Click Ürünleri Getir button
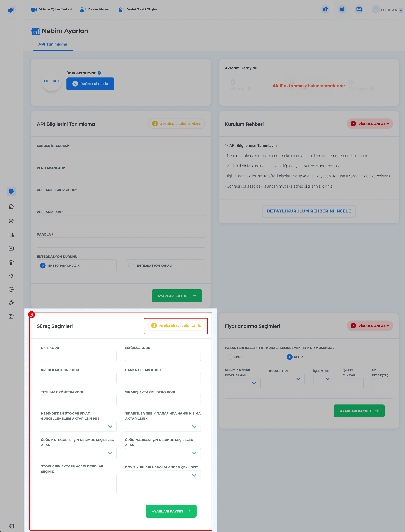 [90, 84]
